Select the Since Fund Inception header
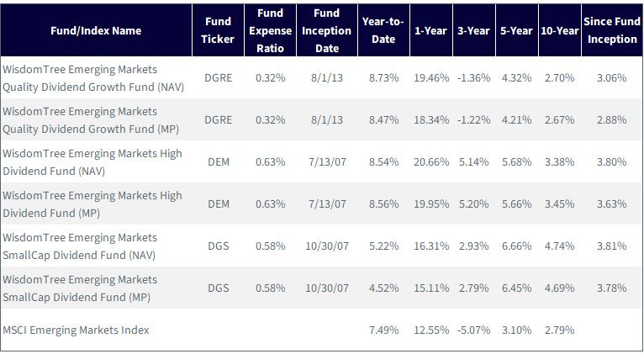 (612, 31)
